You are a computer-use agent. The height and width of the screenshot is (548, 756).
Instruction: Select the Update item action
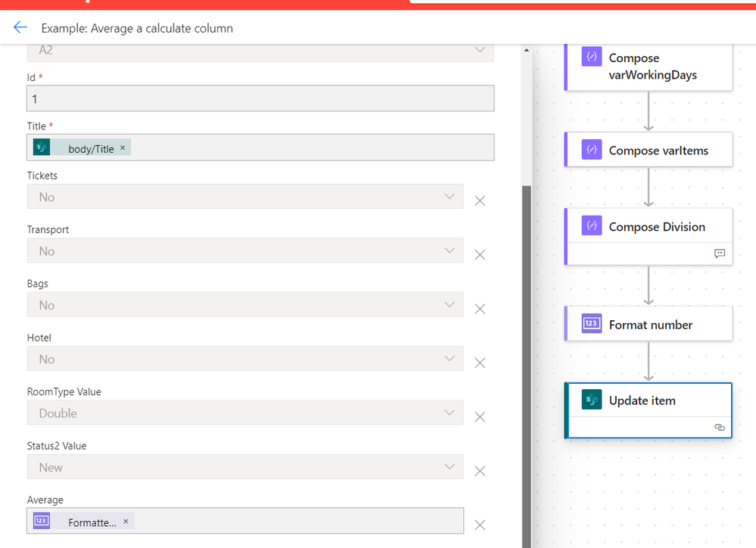tap(649, 410)
